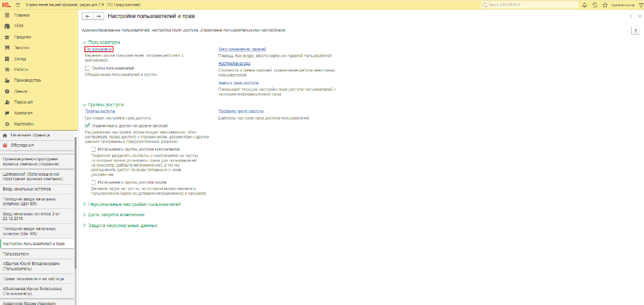Click the back arrow navigation button
The width and height of the screenshot is (644, 305).
[88, 16]
